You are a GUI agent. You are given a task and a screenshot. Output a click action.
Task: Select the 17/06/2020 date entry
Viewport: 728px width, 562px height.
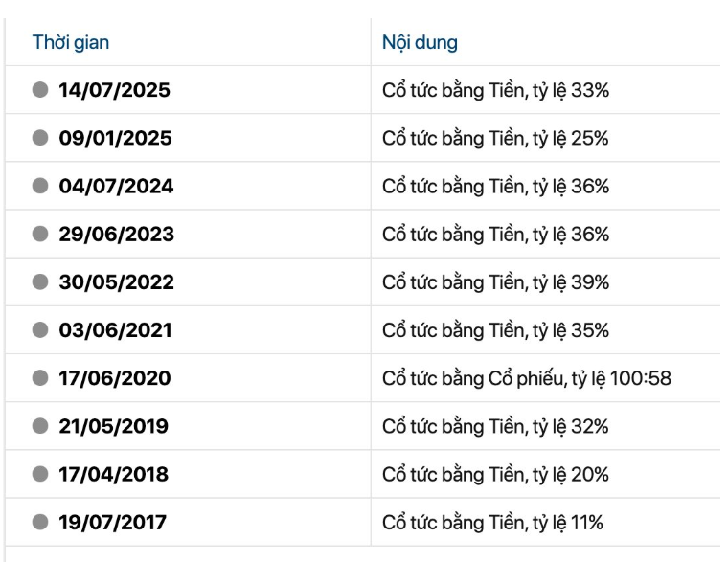click(x=115, y=379)
